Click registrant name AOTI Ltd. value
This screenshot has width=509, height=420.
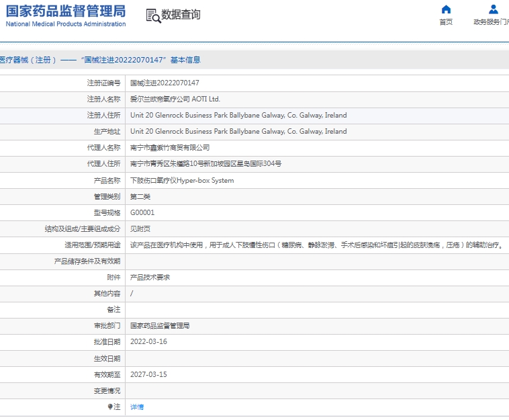click(x=175, y=99)
